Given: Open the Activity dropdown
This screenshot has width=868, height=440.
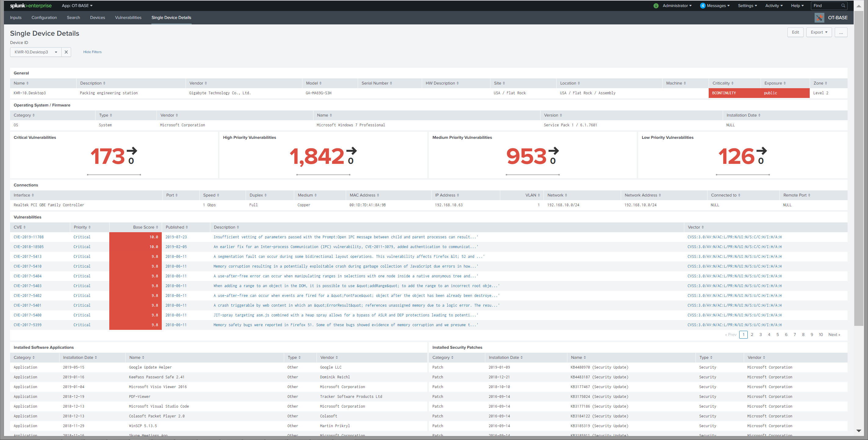Looking at the screenshot, I should pos(774,6).
